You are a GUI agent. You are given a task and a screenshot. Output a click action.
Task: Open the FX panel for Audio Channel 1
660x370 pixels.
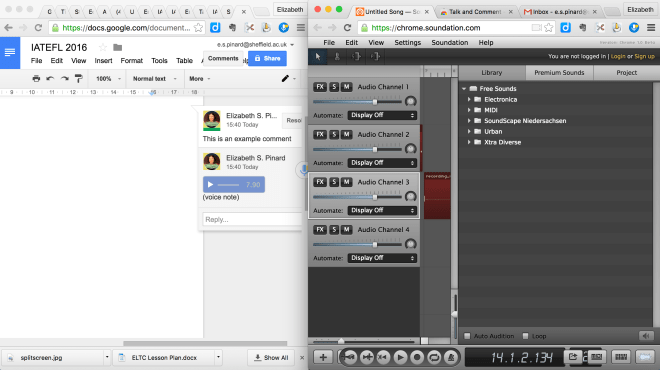coord(320,87)
